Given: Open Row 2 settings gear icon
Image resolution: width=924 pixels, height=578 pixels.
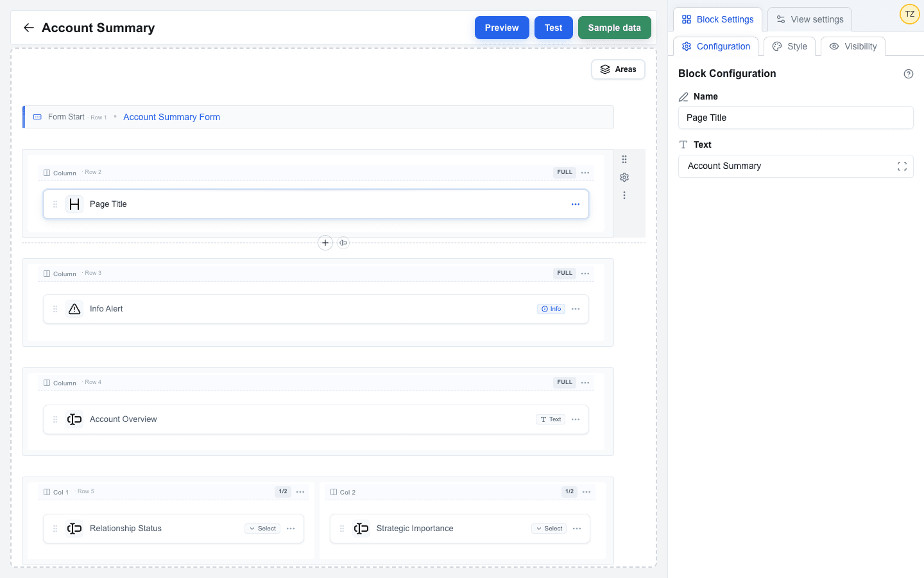Looking at the screenshot, I should click(624, 177).
